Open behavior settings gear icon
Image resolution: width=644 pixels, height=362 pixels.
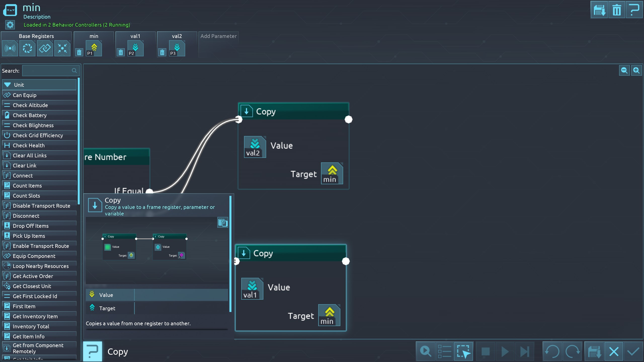pos(10,25)
